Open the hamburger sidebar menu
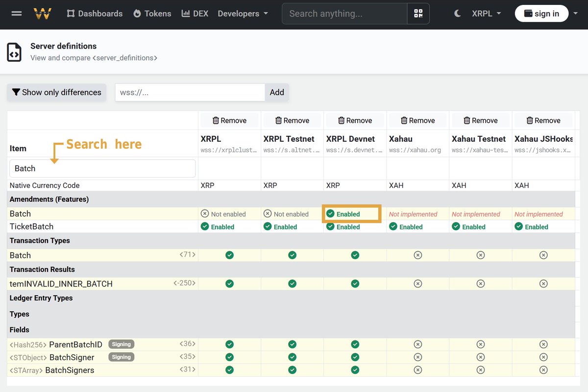The height and width of the screenshot is (392, 588). [17, 14]
